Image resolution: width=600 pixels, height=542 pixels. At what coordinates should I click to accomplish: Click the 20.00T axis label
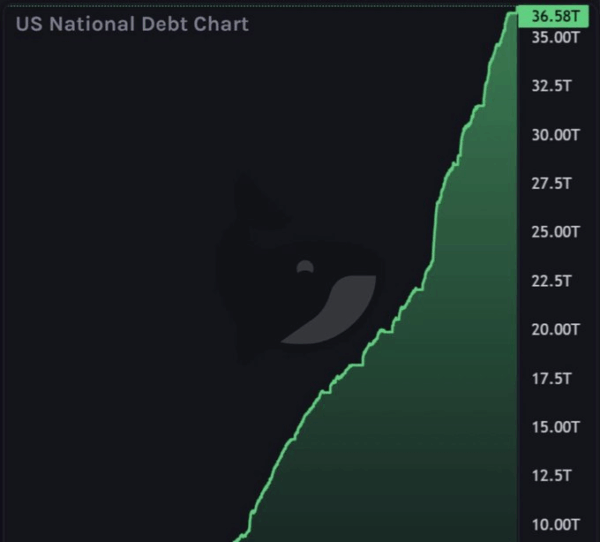556,329
